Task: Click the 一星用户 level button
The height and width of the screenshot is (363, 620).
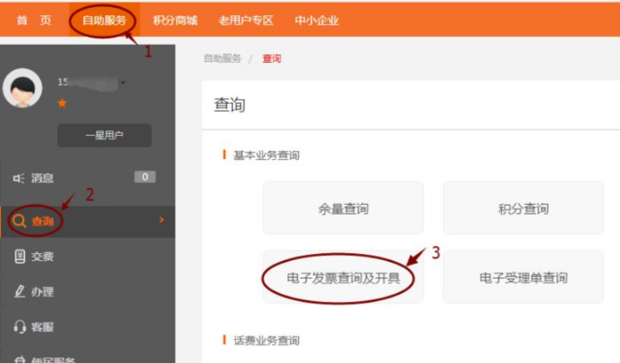Action: pos(104,136)
